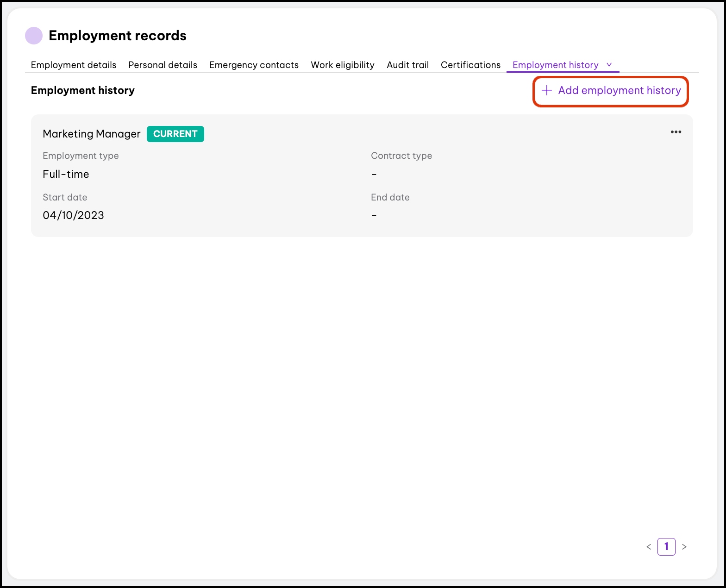726x588 pixels.
Task: View the Audit trail tab
Action: 407,65
